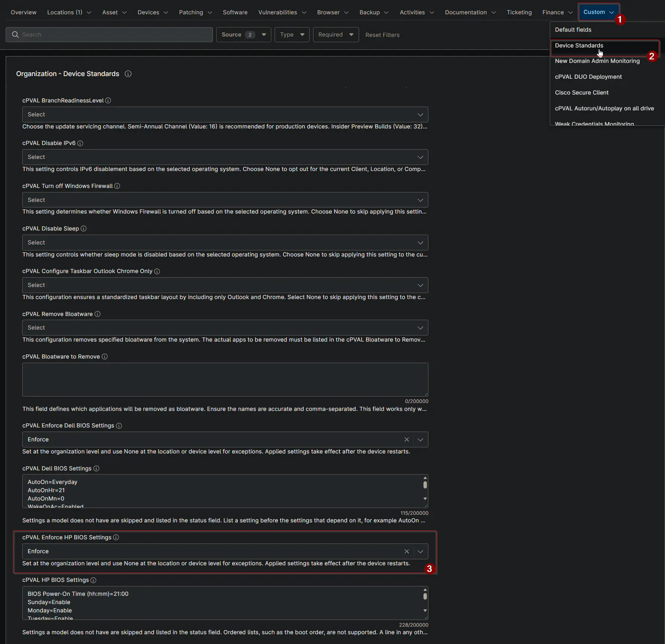This screenshot has width=665, height=644.
Task: Click the cPVAL Bloatware to Remove text area
Action: click(x=225, y=380)
